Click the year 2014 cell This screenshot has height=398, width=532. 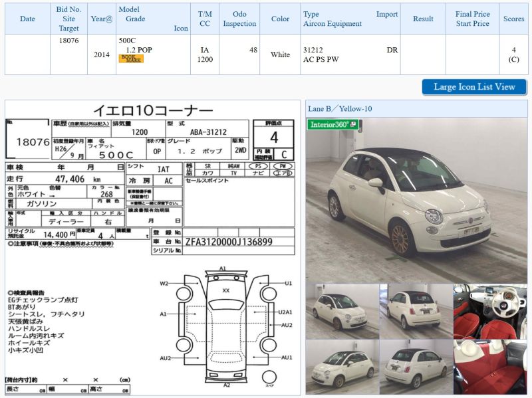[x=102, y=54]
